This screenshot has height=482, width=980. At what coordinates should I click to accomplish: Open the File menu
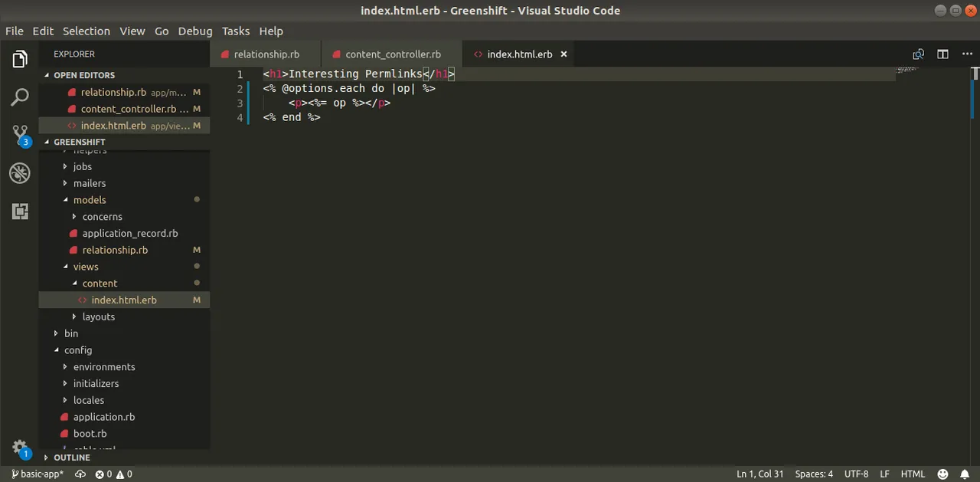[15, 31]
